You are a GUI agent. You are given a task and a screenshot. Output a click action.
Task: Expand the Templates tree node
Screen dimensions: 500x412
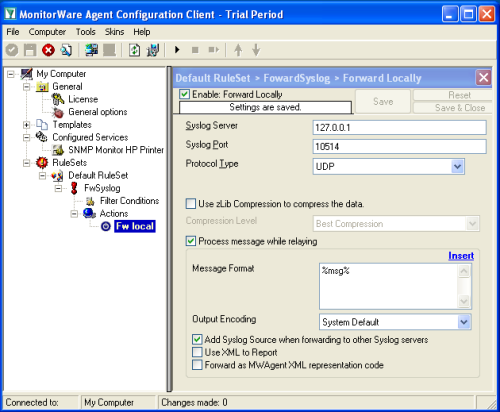coord(27,125)
